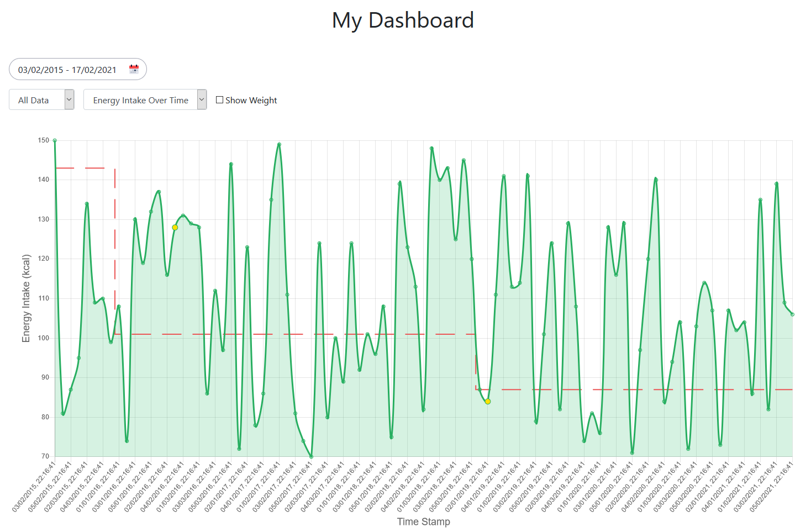Click the x-axis label 01/01/2018, 22:16:41
The image size is (811, 532).
pyautogui.click(x=339, y=487)
